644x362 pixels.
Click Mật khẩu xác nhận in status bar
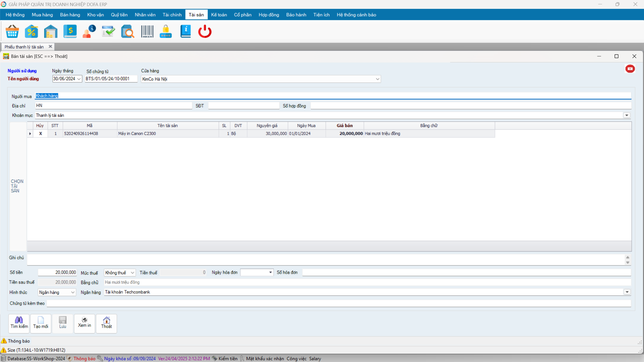click(x=265, y=358)
